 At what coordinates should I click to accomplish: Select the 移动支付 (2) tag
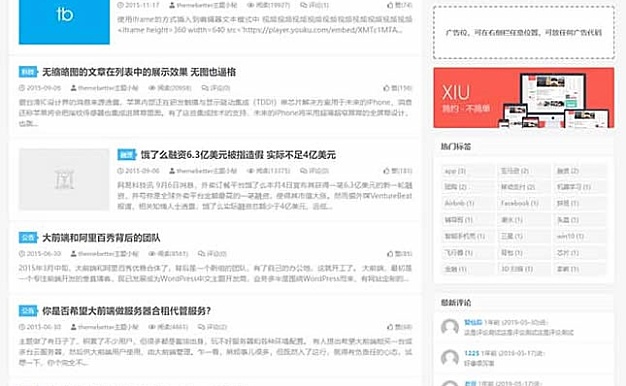524,187
